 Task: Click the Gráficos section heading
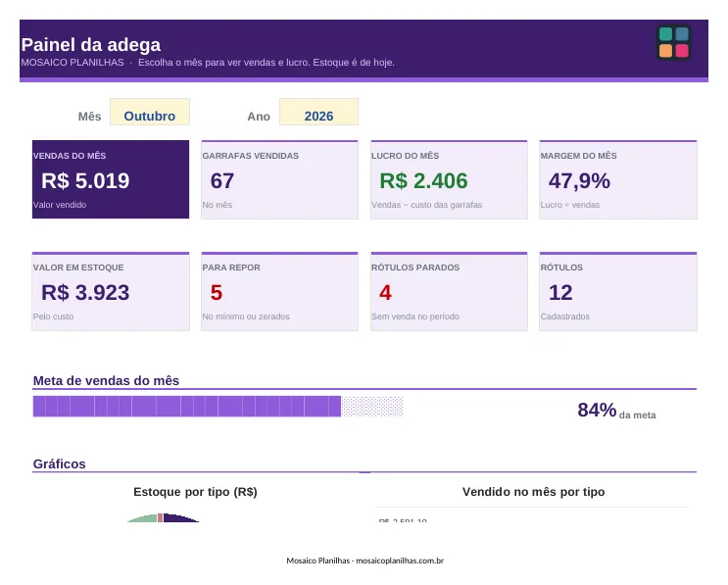(60, 463)
